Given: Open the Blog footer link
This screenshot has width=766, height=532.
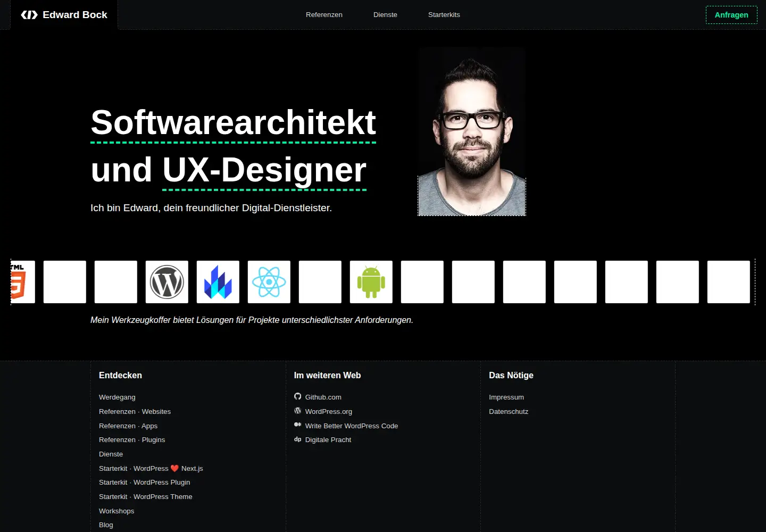Looking at the screenshot, I should click(x=106, y=525).
